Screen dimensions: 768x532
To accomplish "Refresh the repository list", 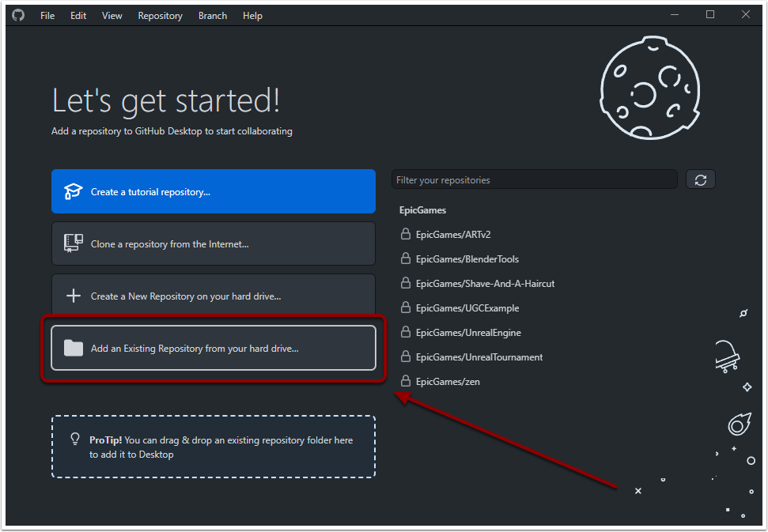I will pyautogui.click(x=701, y=179).
